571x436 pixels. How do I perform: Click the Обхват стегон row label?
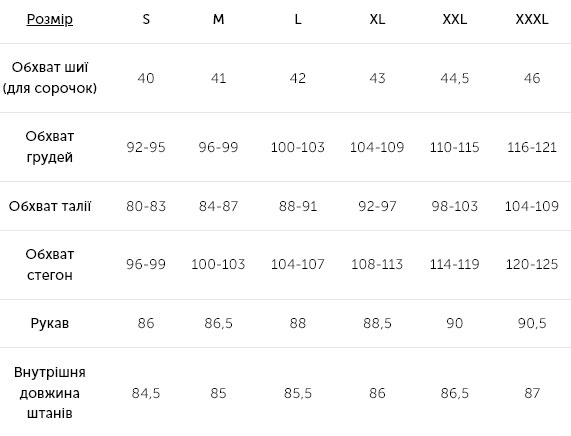tap(50, 264)
